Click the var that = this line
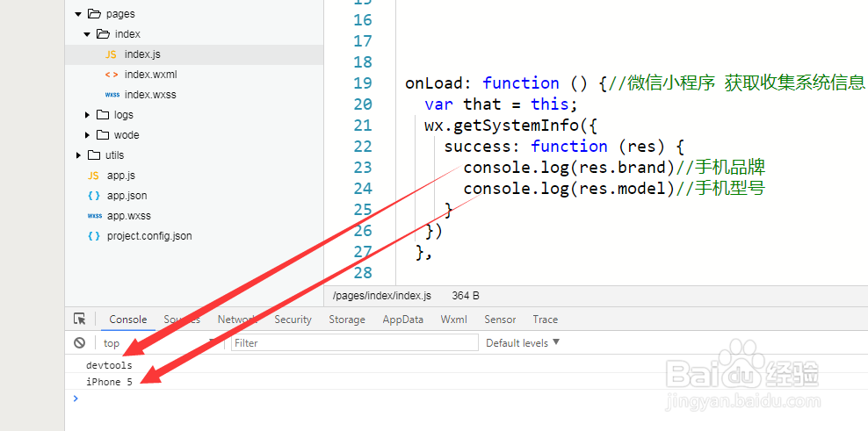This screenshot has width=868, height=431. [x=501, y=104]
